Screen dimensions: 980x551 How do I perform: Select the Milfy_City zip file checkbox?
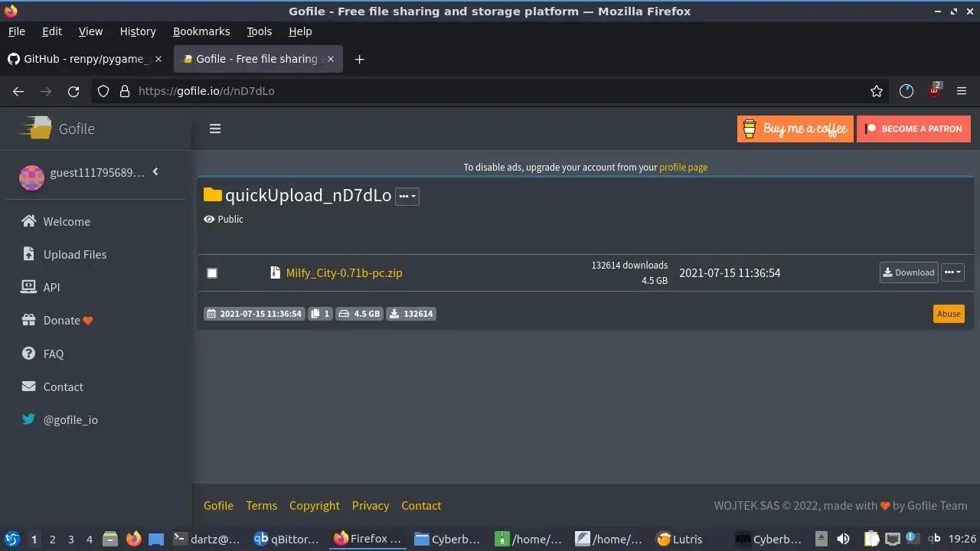pos(212,273)
